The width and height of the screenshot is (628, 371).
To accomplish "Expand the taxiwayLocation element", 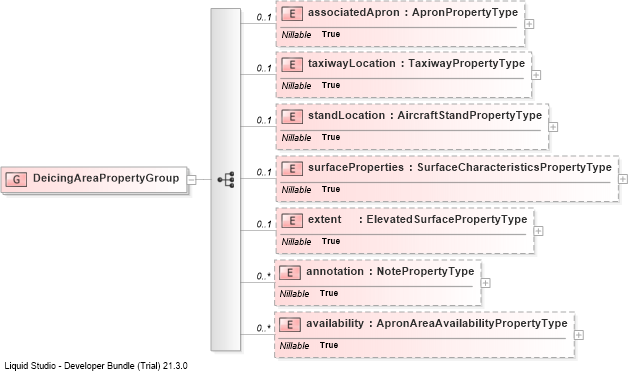I will point(536,75).
